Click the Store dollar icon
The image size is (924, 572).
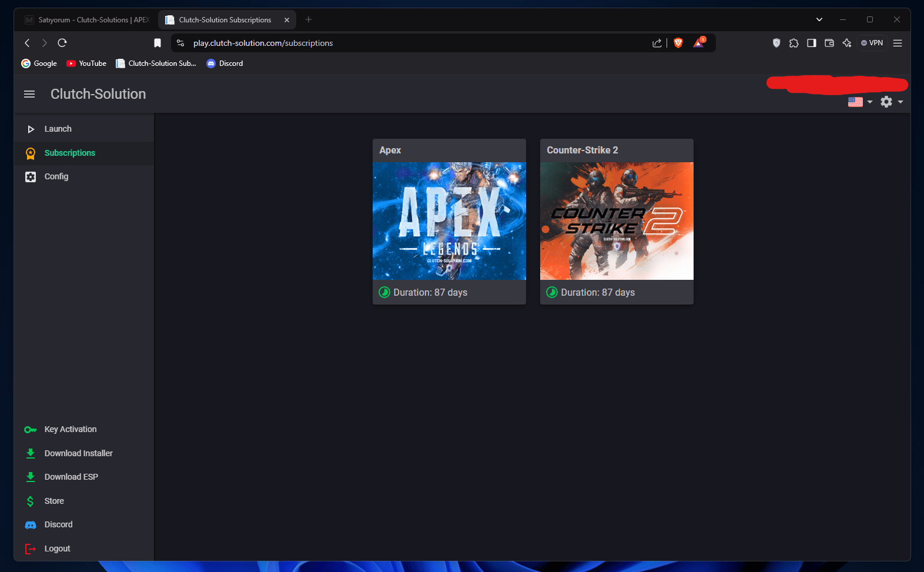31,501
